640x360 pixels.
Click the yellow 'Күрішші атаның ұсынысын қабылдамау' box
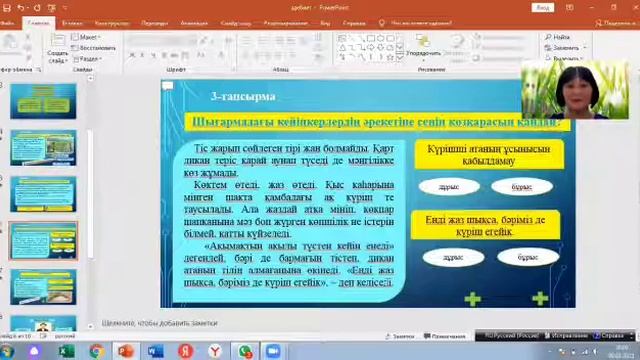tap(489, 154)
